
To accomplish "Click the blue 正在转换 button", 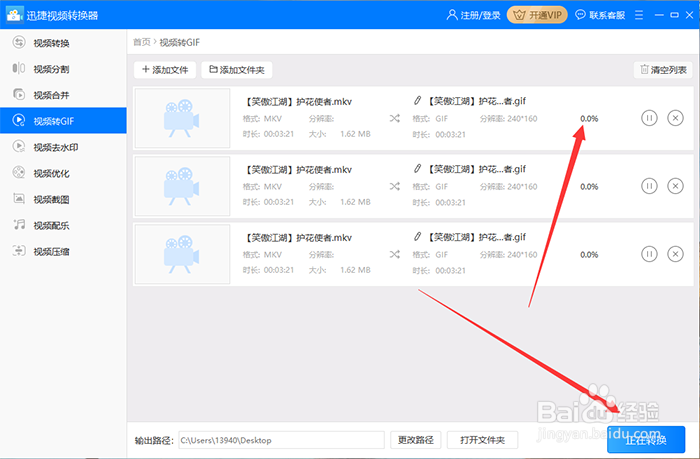I will coord(646,440).
